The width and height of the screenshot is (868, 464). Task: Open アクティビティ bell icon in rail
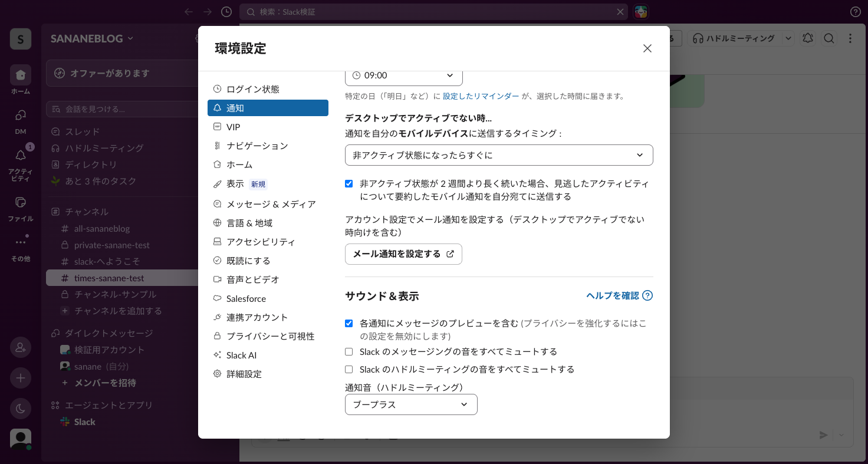[x=21, y=155]
